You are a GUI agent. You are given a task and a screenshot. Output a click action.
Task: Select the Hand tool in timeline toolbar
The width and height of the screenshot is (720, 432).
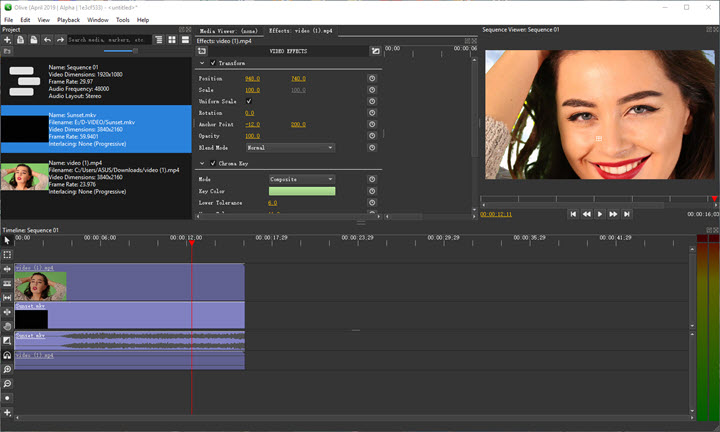7,326
